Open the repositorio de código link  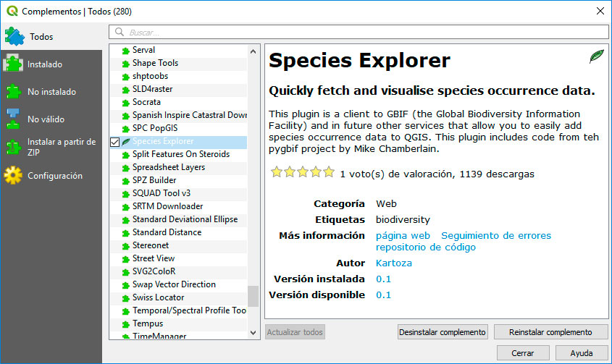426,247
